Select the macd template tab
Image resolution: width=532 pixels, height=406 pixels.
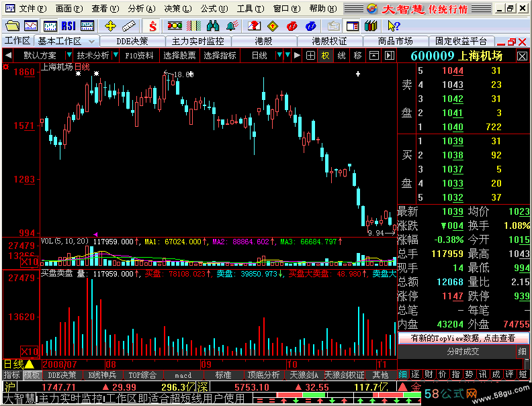coord(183,375)
